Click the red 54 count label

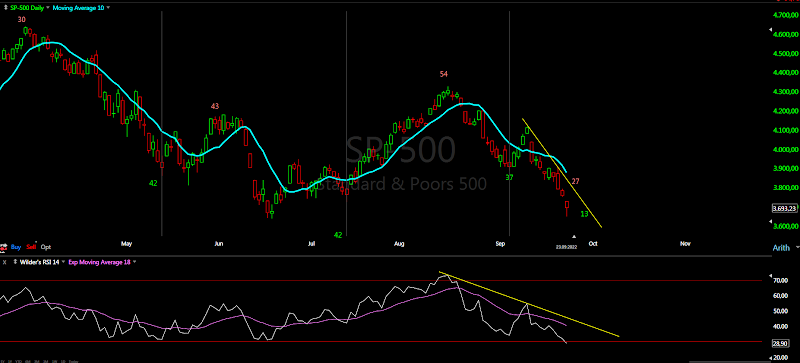(443, 74)
